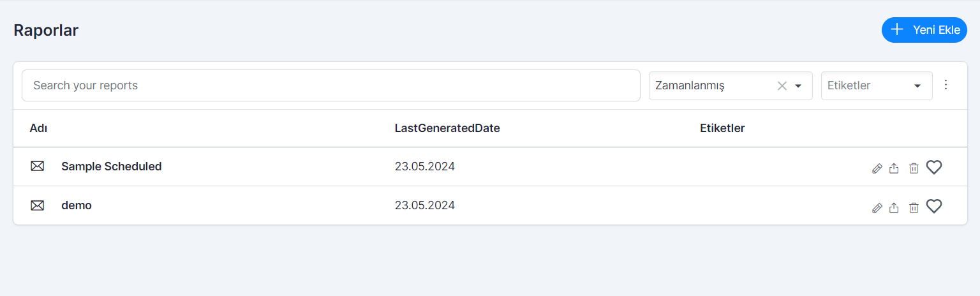Delete the demo report with trash icon
Screen dimensions: 980x296
point(914,208)
